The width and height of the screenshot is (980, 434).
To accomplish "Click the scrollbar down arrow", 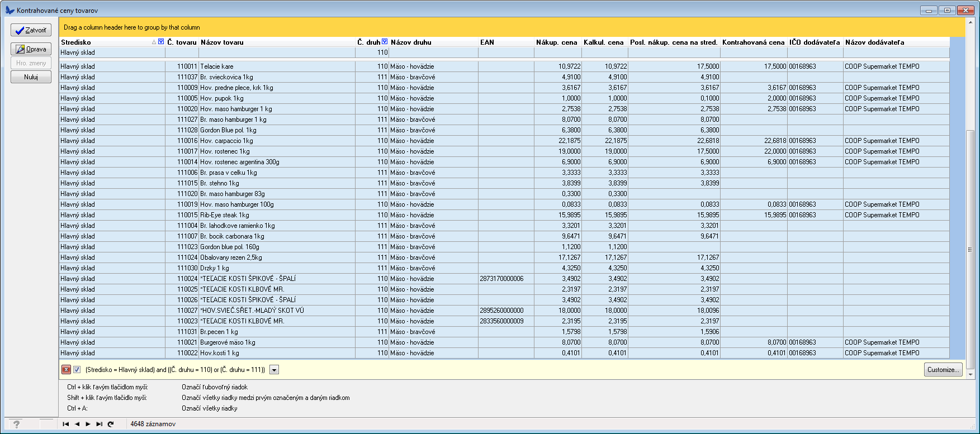I will [970, 375].
